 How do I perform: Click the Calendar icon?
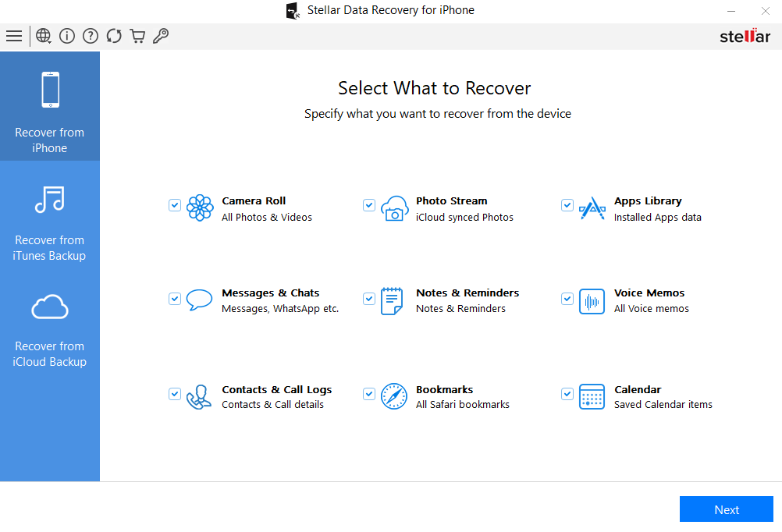592,396
